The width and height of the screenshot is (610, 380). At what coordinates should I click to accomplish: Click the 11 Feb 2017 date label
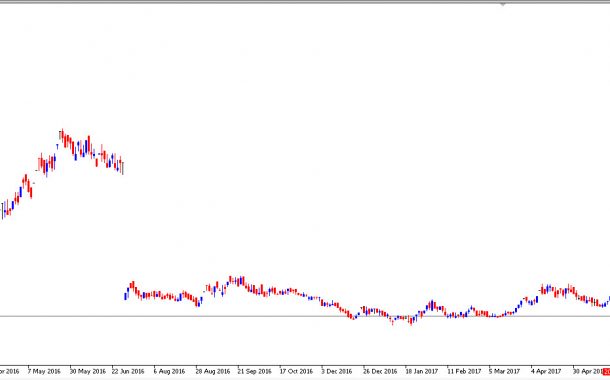click(464, 371)
